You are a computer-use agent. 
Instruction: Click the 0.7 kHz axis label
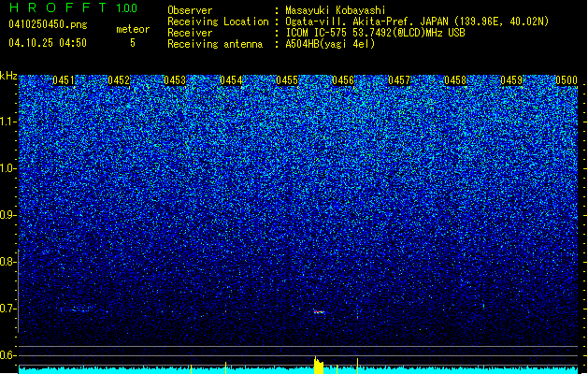pyautogui.click(x=8, y=309)
